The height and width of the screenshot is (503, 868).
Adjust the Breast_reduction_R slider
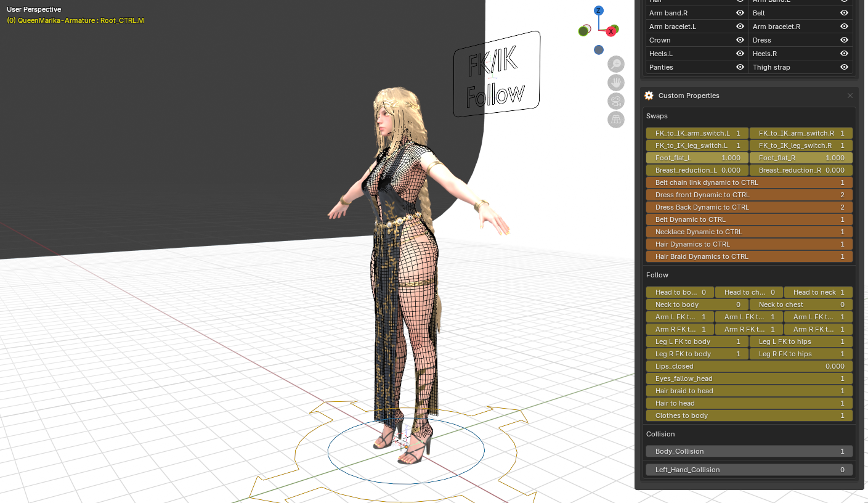tap(801, 170)
